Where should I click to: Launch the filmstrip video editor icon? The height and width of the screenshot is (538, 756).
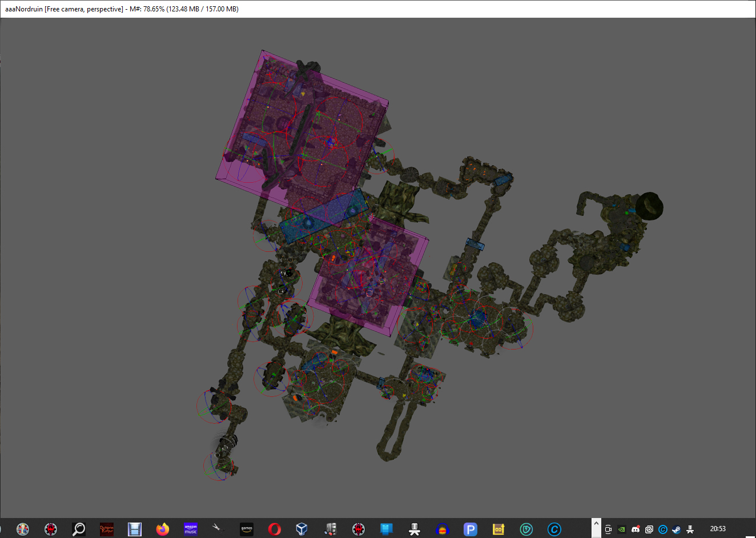(x=135, y=529)
